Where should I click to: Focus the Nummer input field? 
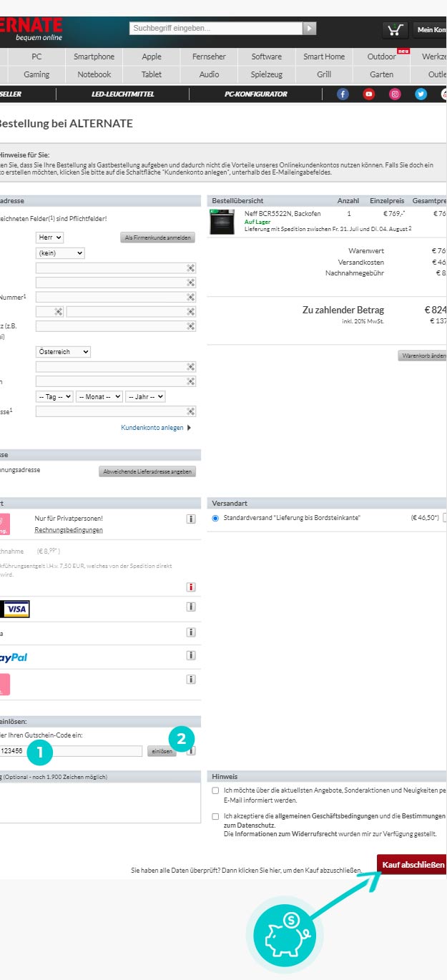[x=116, y=297]
